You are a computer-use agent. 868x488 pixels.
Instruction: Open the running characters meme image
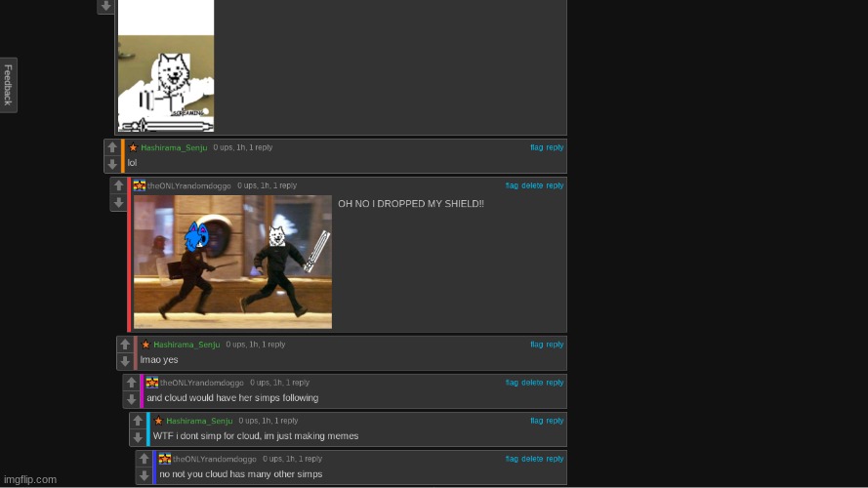[x=232, y=262]
